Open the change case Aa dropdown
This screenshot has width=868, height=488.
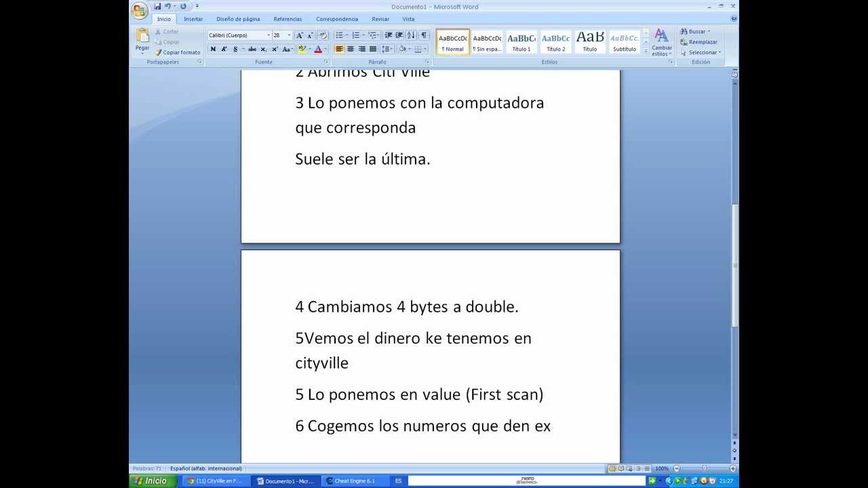(x=288, y=49)
